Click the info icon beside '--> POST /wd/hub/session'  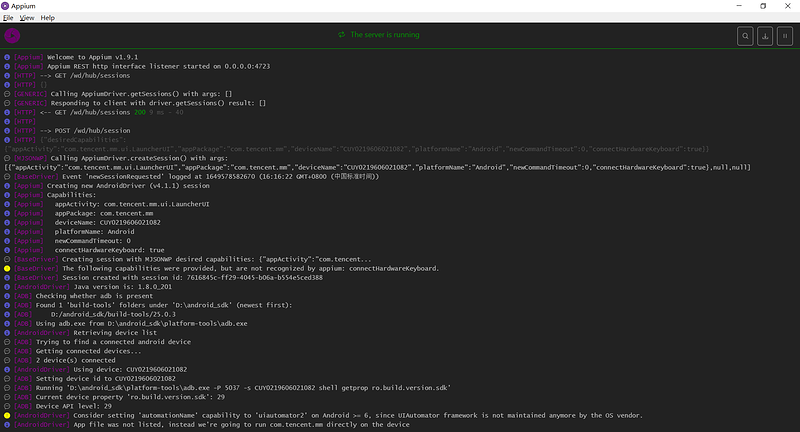click(x=7, y=131)
